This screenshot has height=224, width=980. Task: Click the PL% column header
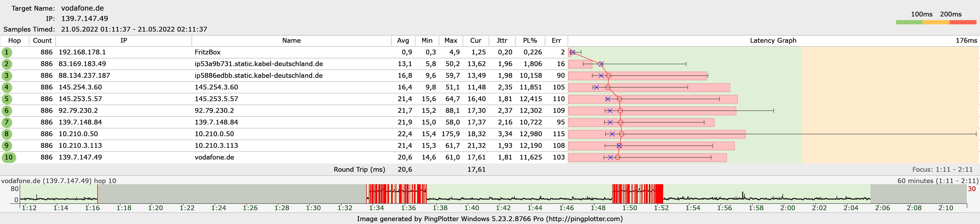point(530,40)
